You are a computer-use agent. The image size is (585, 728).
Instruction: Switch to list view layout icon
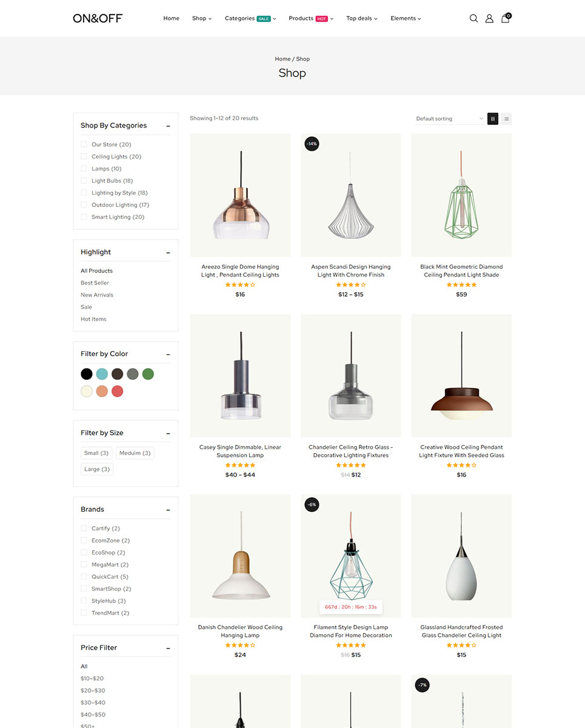506,119
